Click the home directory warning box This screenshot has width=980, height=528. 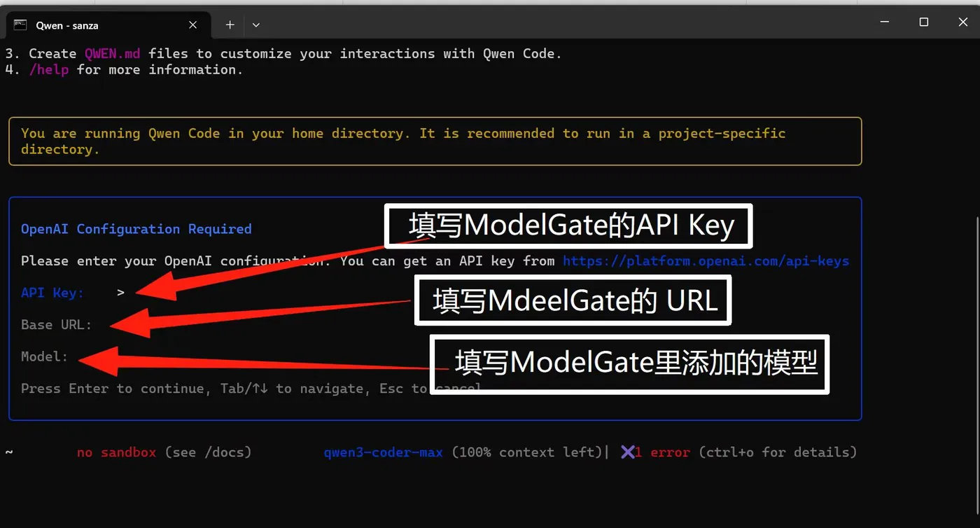(435, 141)
